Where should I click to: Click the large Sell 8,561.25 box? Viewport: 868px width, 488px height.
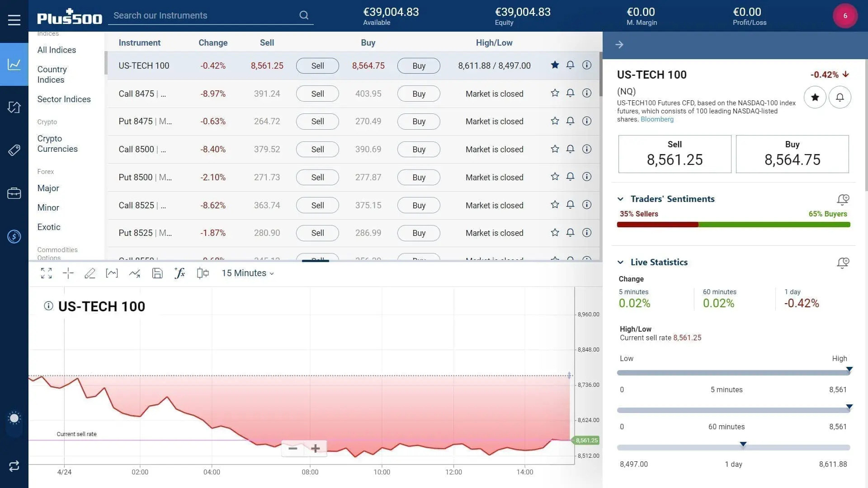675,154
